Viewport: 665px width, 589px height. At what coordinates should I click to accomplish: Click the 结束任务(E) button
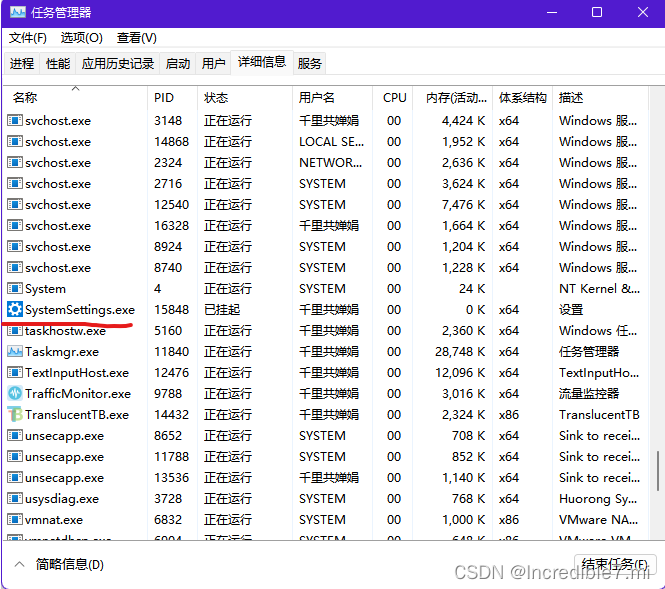pos(615,564)
